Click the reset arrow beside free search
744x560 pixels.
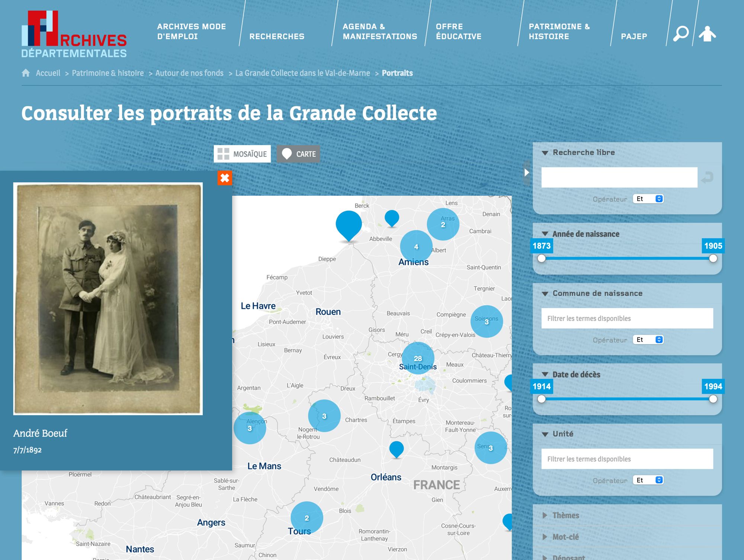(x=707, y=177)
